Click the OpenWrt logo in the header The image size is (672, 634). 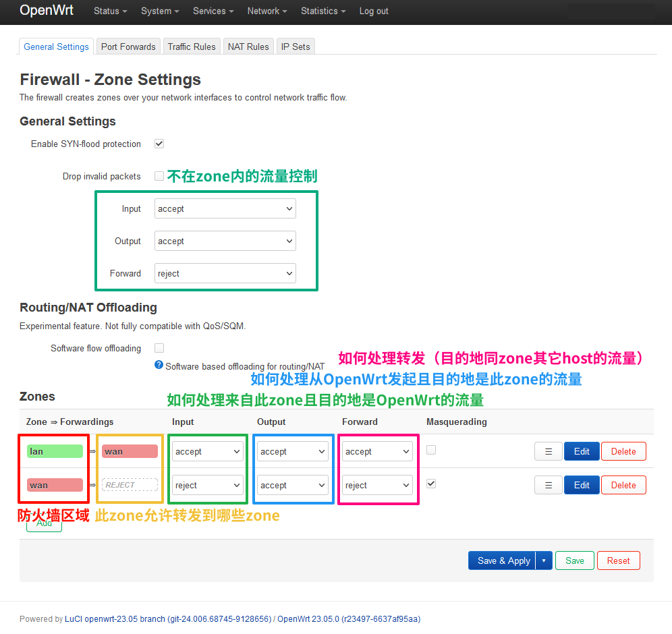pos(47,11)
